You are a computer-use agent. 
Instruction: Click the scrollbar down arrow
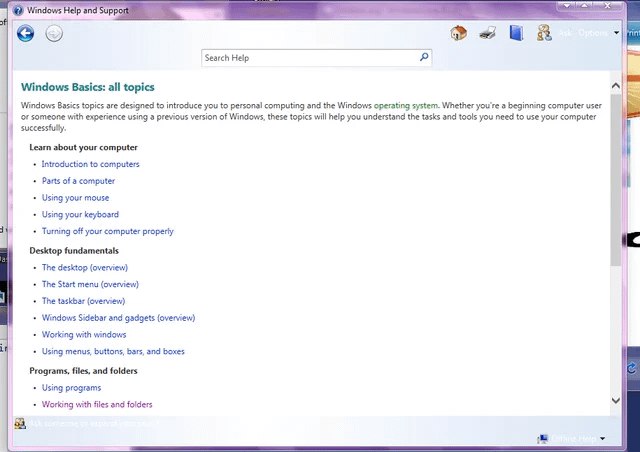[616, 401]
